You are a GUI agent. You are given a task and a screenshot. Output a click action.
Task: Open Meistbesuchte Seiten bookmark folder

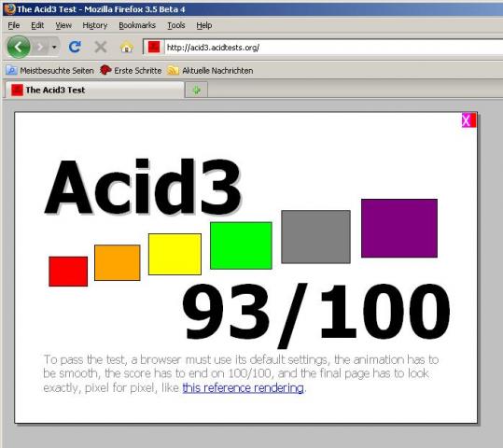pos(50,71)
